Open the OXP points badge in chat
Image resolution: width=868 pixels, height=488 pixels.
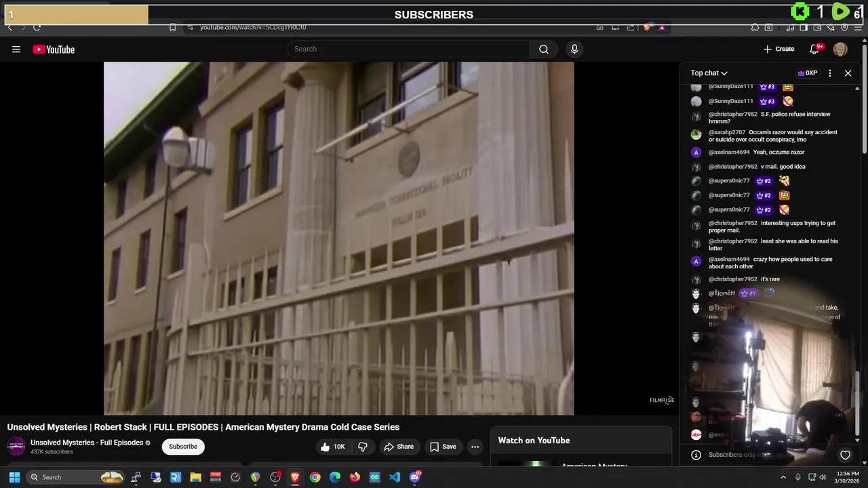(807, 73)
